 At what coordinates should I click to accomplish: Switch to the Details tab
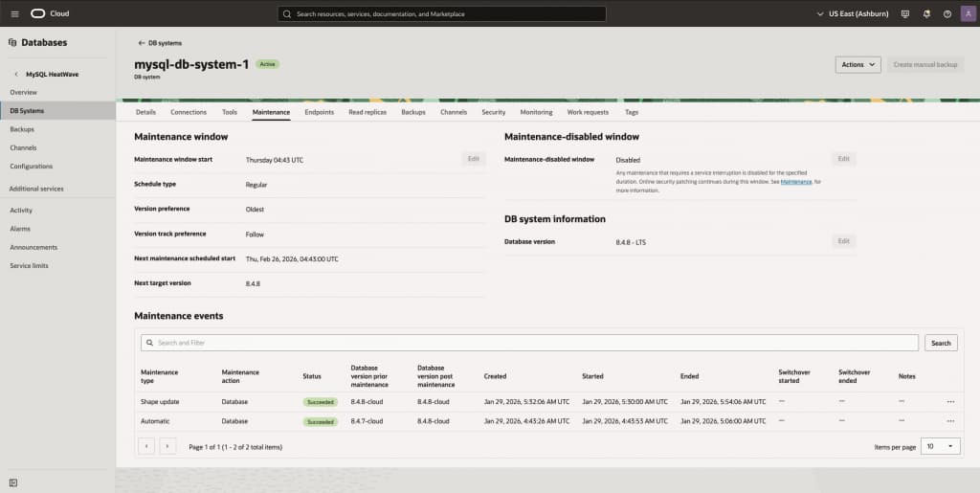tap(145, 112)
